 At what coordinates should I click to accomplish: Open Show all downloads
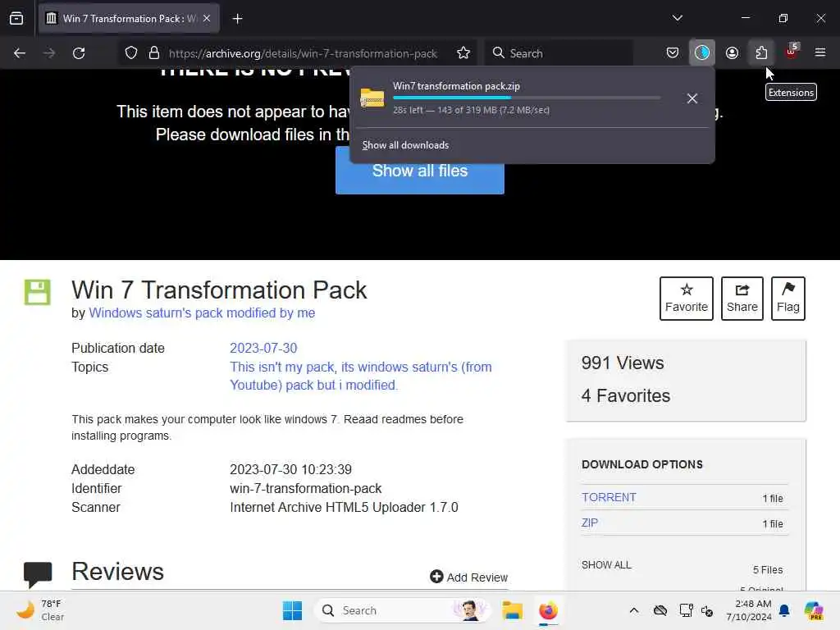pos(405,145)
